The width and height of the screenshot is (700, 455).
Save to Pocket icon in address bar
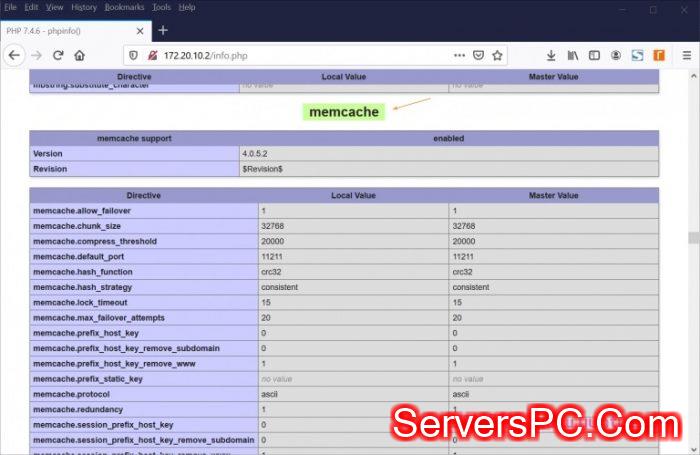(478, 55)
